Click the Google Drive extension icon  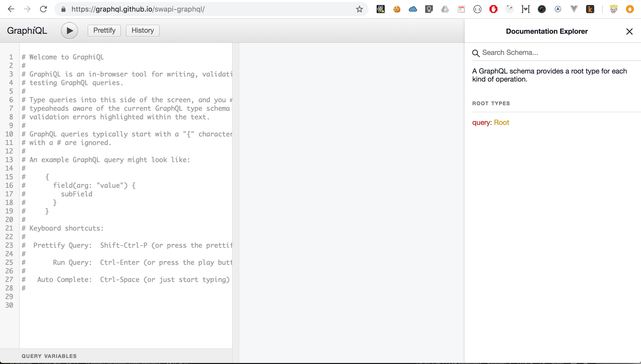tap(445, 9)
